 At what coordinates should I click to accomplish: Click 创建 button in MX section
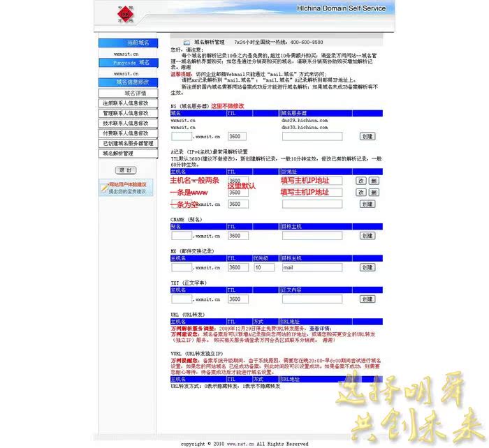pos(367,267)
